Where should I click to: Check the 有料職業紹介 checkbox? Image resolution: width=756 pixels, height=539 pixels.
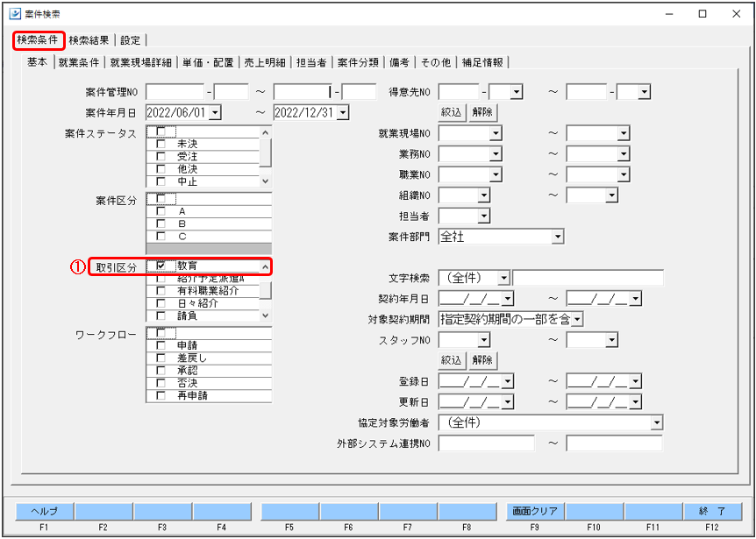[161, 291]
